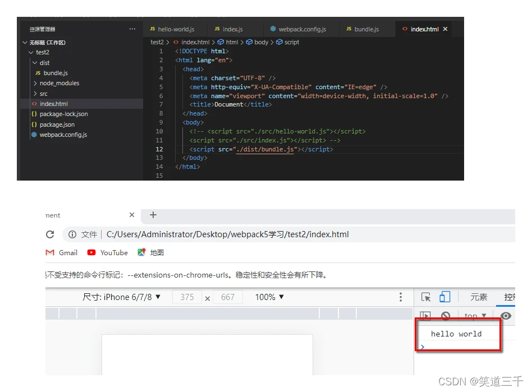532x392 pixels.
Task: Click the hello world console output
Action: pos(456,334)
